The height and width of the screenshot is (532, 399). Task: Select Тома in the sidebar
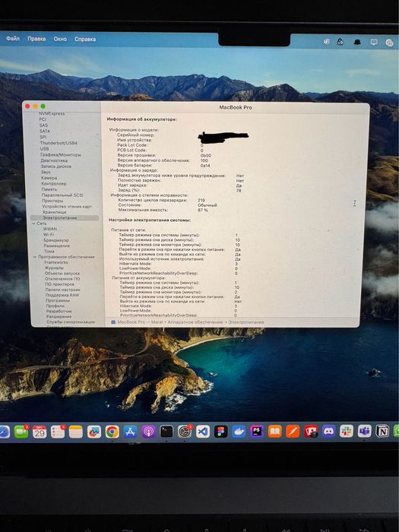(x=49, y=251)
